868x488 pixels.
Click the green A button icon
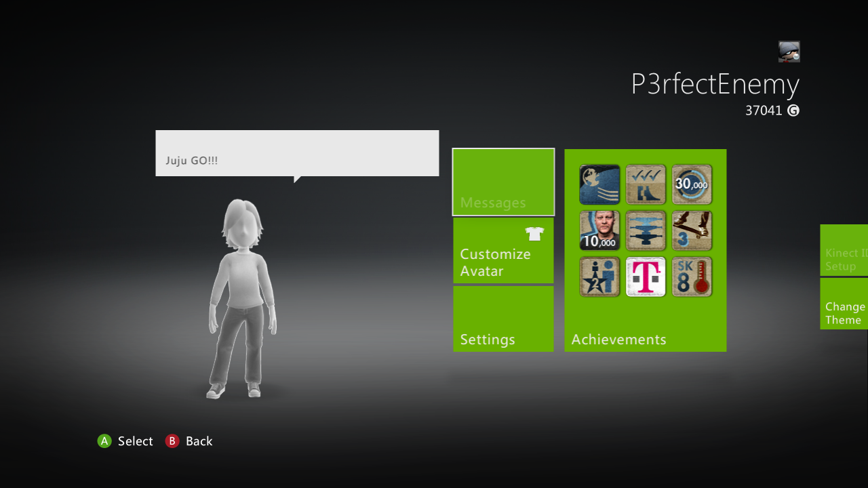tap(104, 441)
